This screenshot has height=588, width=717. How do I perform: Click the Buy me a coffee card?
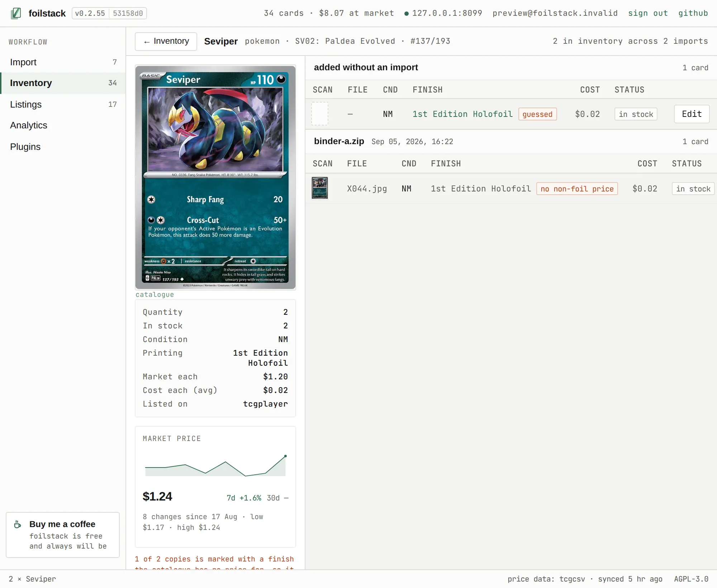(x=63, y=535)
